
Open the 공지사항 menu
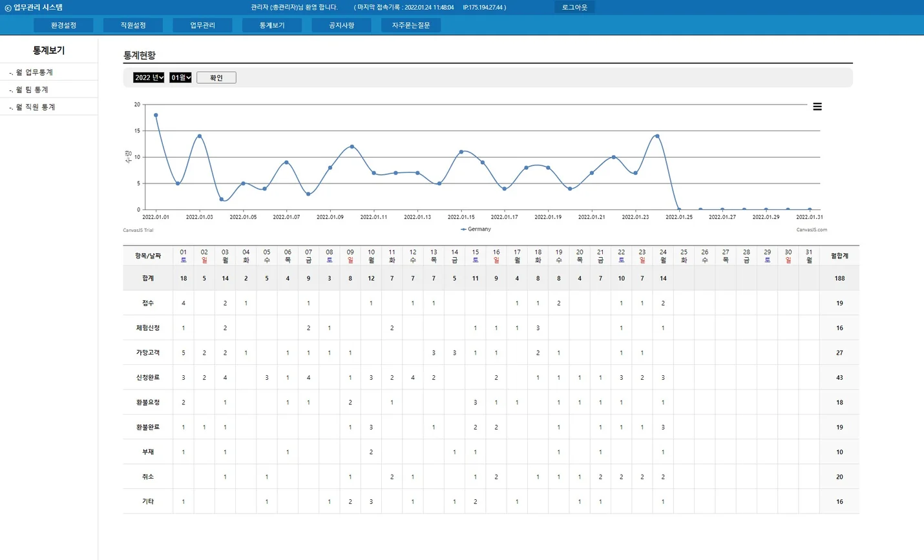(341, 25)
